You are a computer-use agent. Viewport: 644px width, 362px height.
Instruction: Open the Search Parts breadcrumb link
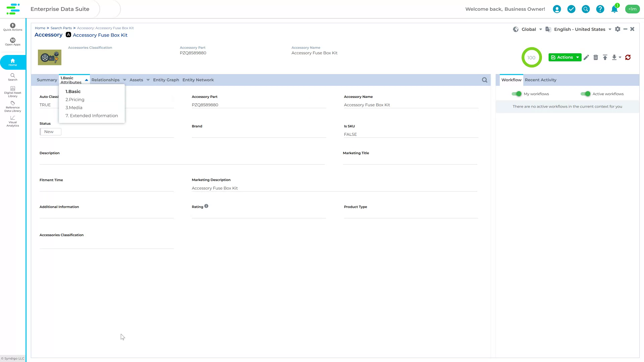coord(61,28)
